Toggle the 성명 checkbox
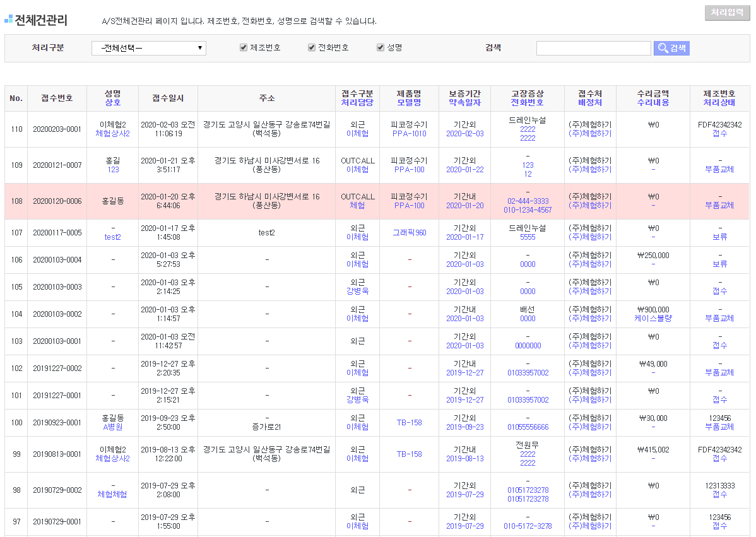This screenshot has width=756, height=537. point(381,47)
